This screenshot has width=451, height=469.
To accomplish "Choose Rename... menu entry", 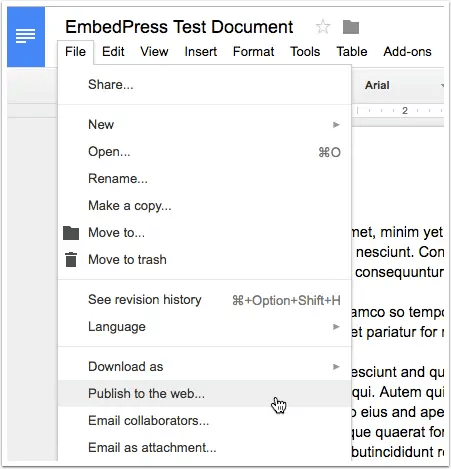I will 205,179.
